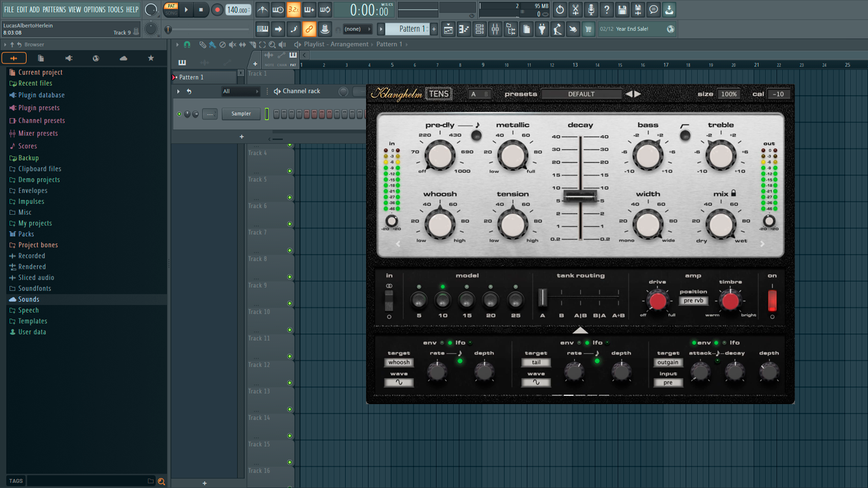Click the TENS presets DEFAULT field

click(x=581, y=94)
